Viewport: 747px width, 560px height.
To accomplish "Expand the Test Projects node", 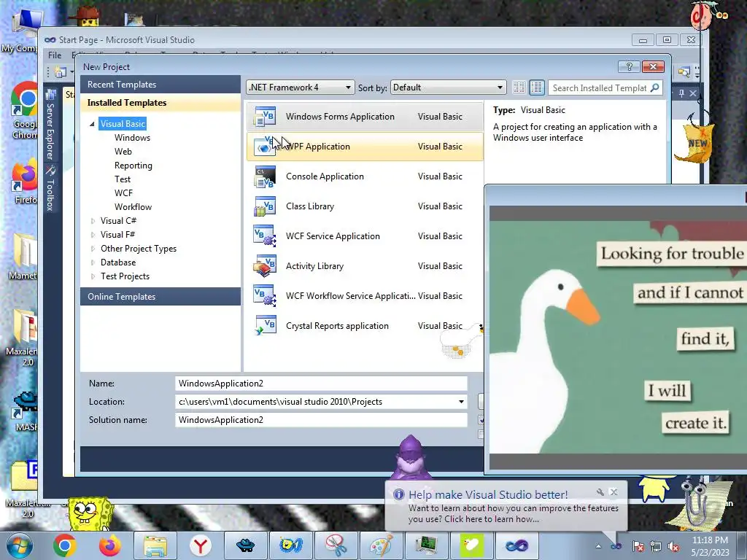I will click(x=93, y=276).
